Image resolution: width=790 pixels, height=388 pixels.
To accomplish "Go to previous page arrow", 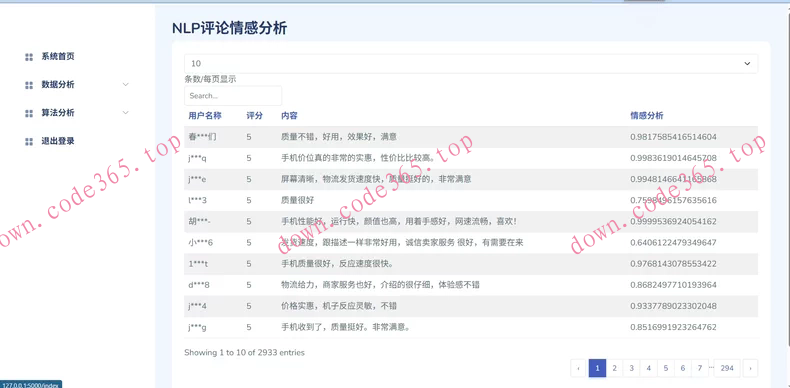I will pos(578,368).
